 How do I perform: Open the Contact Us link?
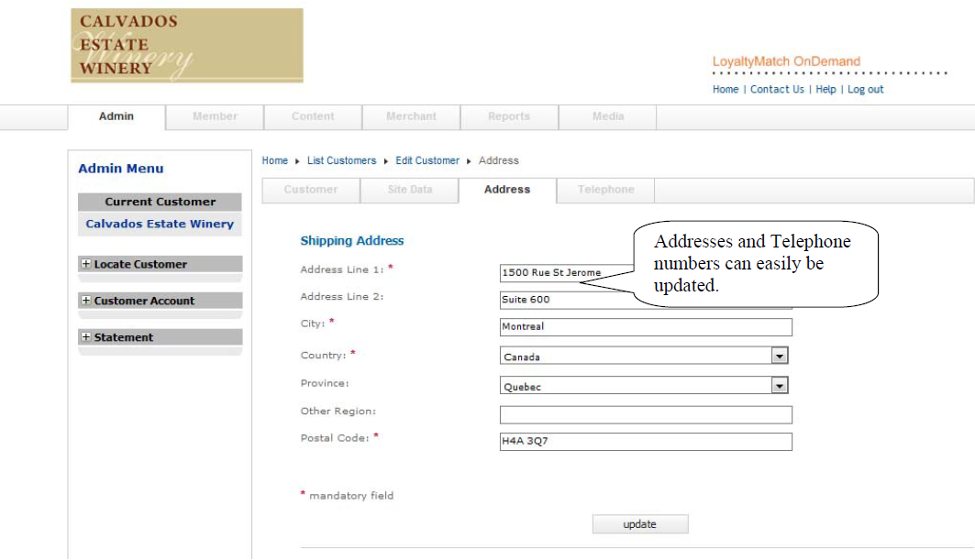(x=777, y=89)
